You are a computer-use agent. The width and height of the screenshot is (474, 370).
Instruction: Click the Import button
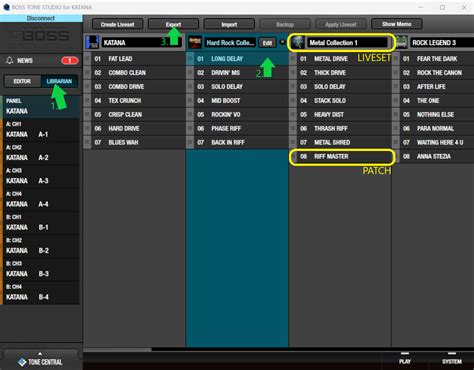[x=229, y=24]
